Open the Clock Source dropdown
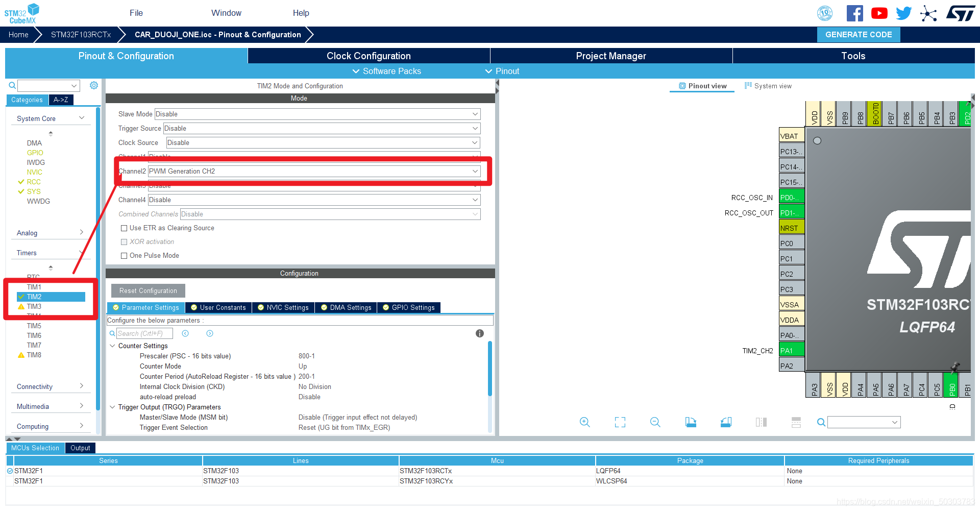The height and width of the screenshot is (511, 980). click(323, 142)
